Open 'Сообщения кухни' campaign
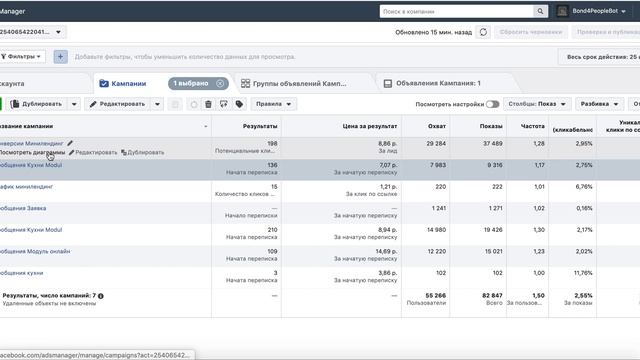 coord(21,273)
